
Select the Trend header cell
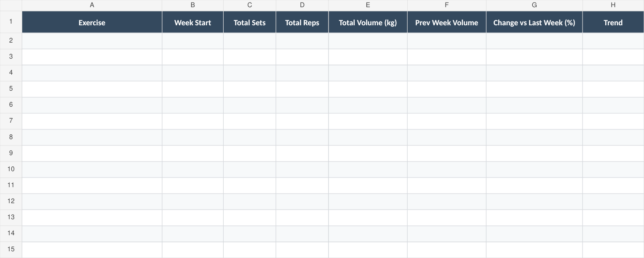[x=613, y=22]
